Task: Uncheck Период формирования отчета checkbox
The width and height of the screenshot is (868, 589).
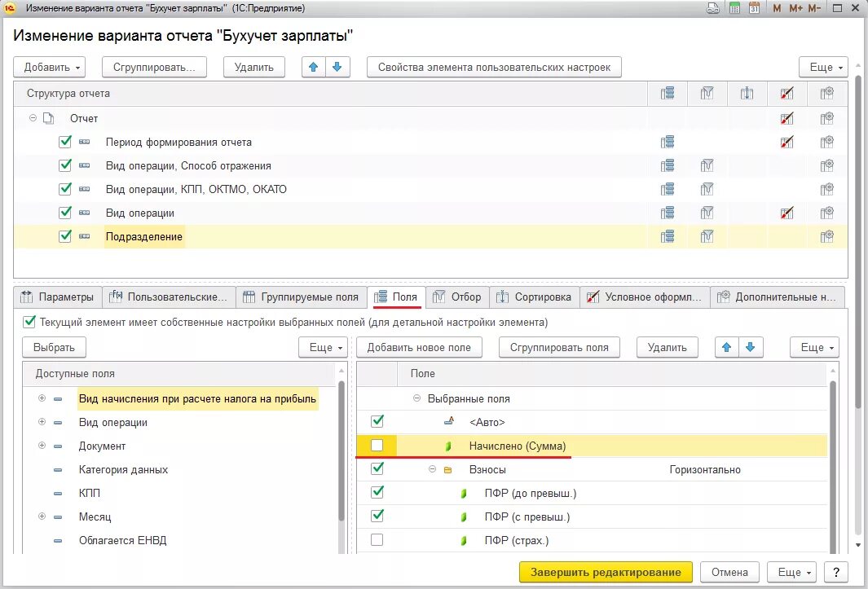Action: click(x=64, y=142)
